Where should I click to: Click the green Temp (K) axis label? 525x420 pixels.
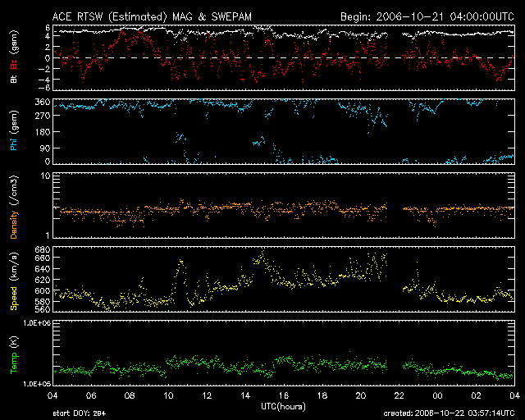14,354
